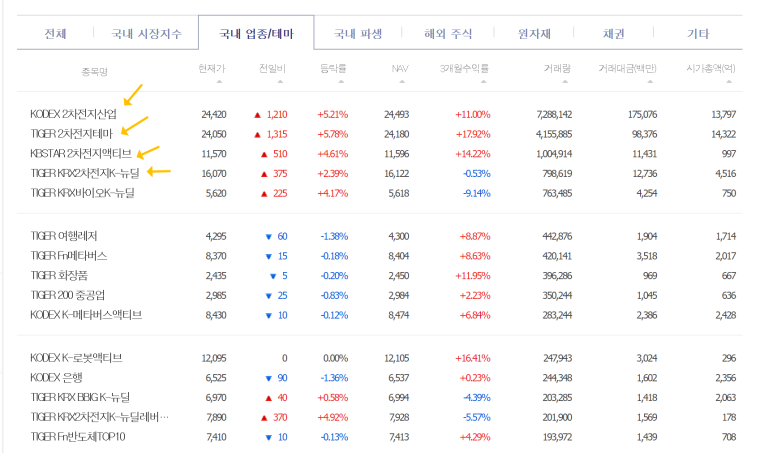Sort by 전일비 column arrow
Viewport: 773px width, 453px height.
280,82
